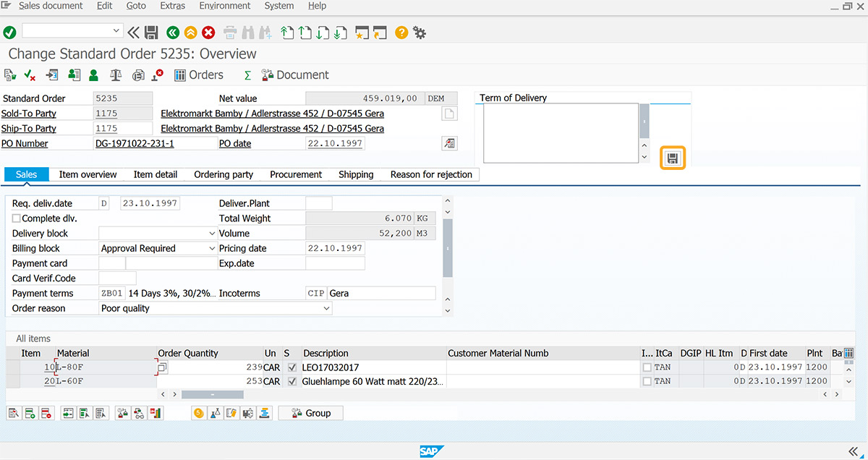The width and height of the screenshot is (868, 460).
Task: Click the Deliver.Plant input field
Action: pyautogui.click(x=319, y=204)
